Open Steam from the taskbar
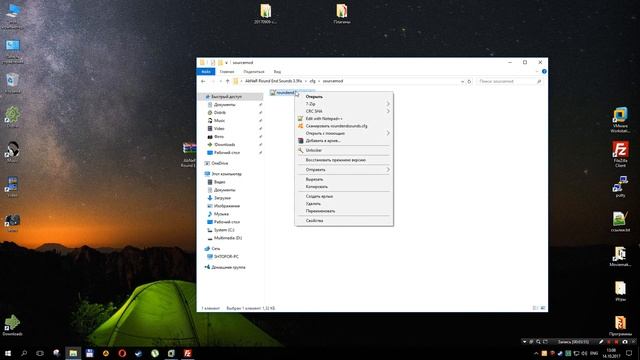Viewport: 640px width, 360px height. click(x=138, y=353)
